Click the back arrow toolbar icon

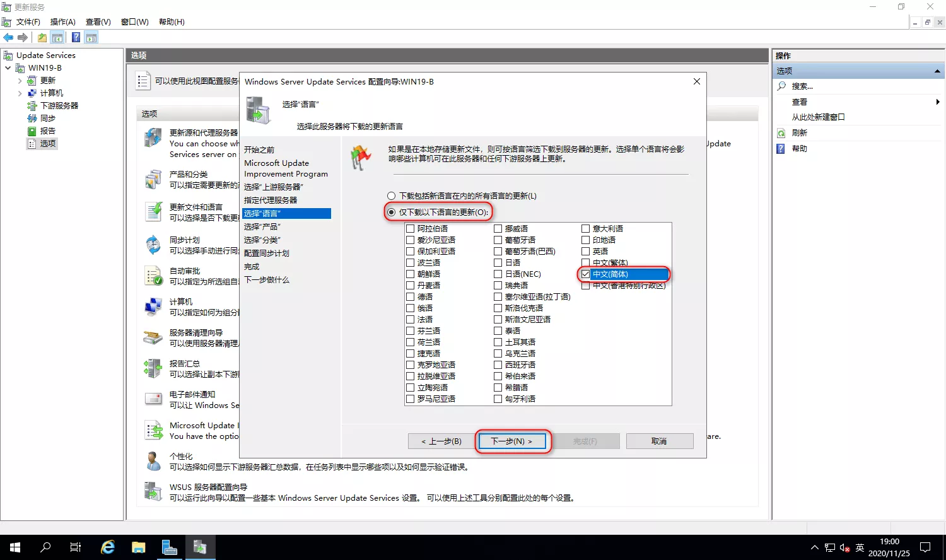pyautogui.click(x=8, y=37)
